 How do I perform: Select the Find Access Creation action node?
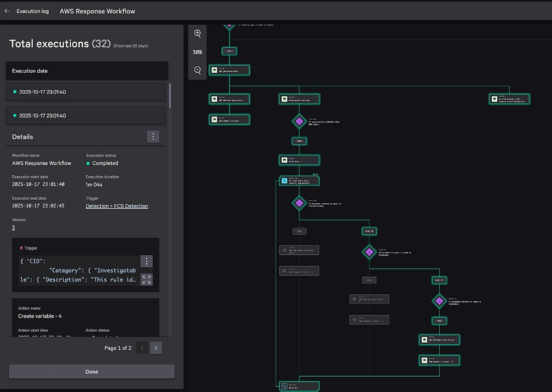[299, 99]
